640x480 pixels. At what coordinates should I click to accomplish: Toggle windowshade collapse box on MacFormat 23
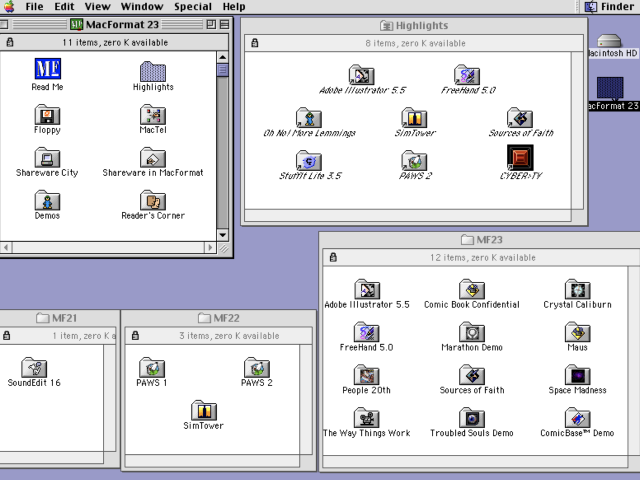[x=224, y=24]
